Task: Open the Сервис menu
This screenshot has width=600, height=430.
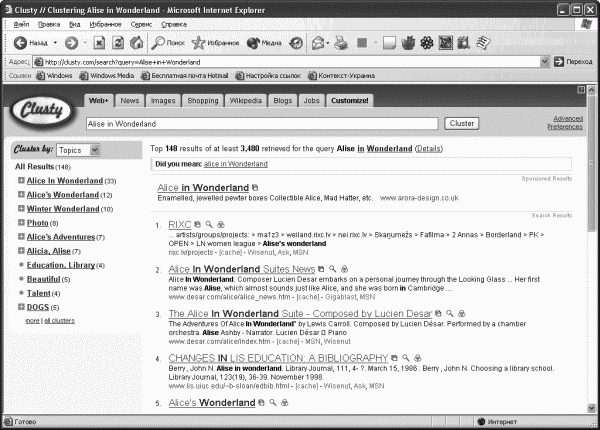Action: (141, 24)
